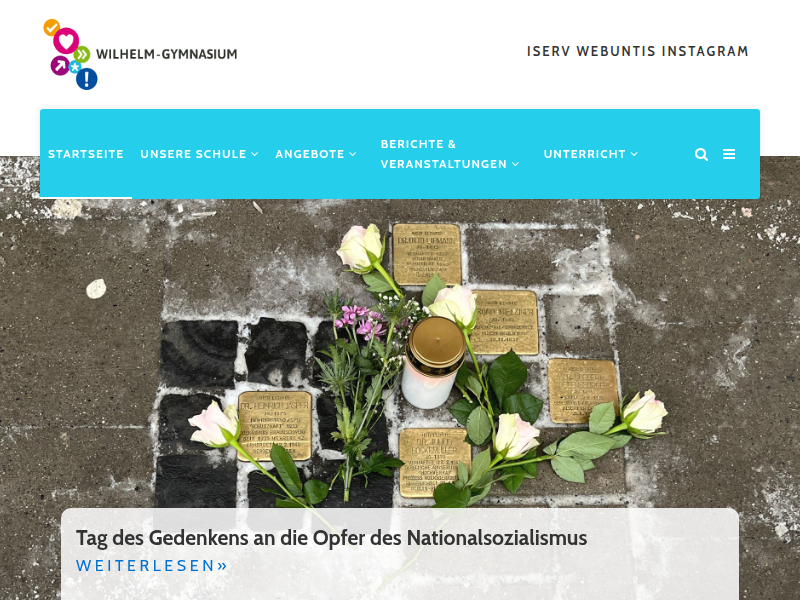
Task: Click the purple arrow logo circle
Action: click(x=60, y=65)
